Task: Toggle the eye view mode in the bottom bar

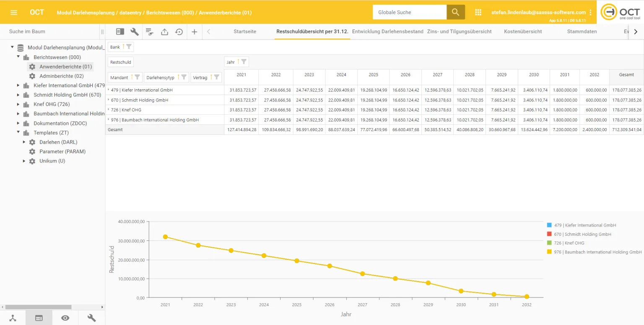Action: (x=65, y=318)
